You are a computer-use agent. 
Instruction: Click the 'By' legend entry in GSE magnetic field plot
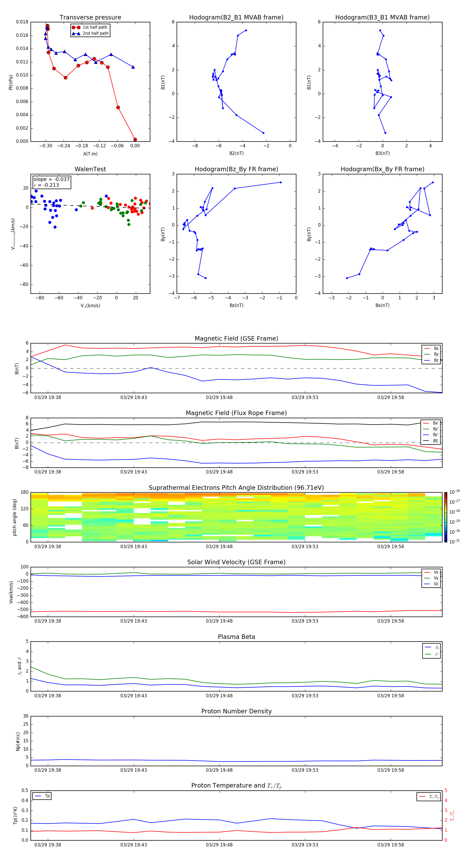431,354
